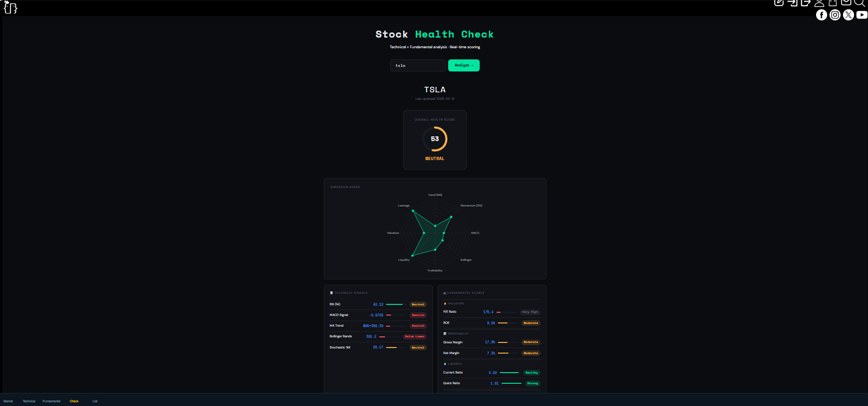Click the MACD Signal value -6.9786

pos(376,315)
